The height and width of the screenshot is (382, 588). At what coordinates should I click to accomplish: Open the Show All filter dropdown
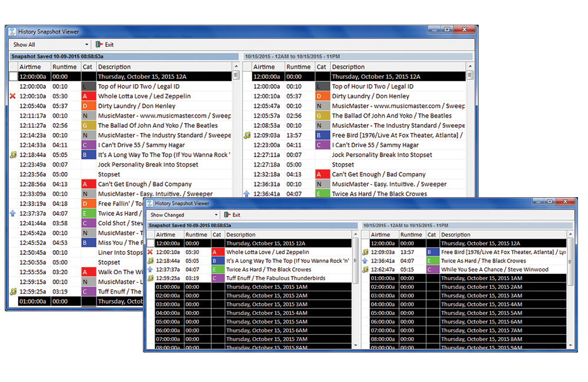click(x=86, y=45)
